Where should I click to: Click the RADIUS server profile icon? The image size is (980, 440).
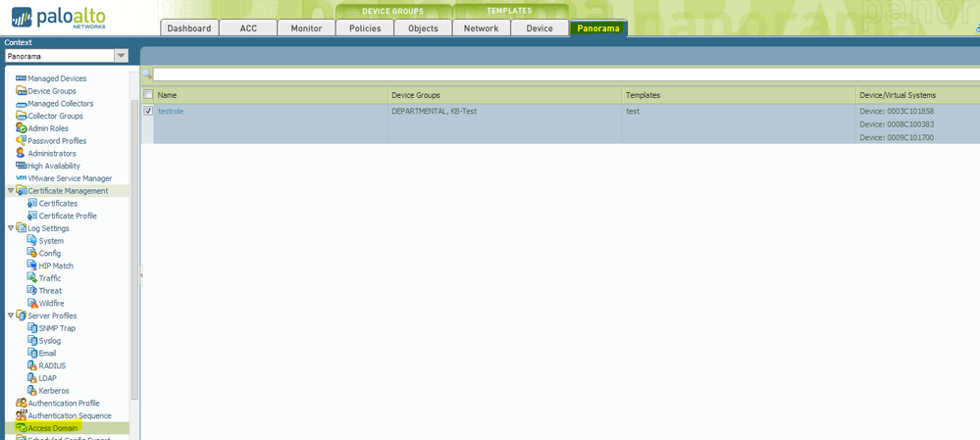pos(31,366)
